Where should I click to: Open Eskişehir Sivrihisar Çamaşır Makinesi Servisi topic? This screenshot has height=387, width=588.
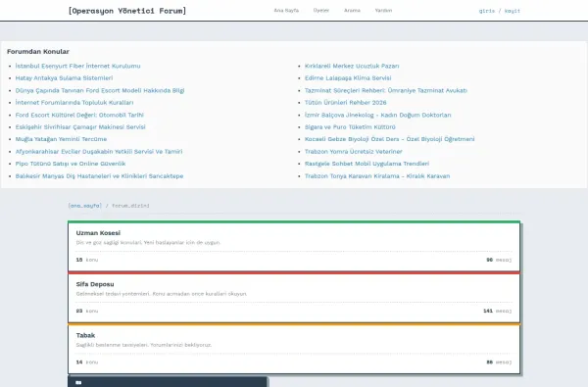click(x=80, y=126)
